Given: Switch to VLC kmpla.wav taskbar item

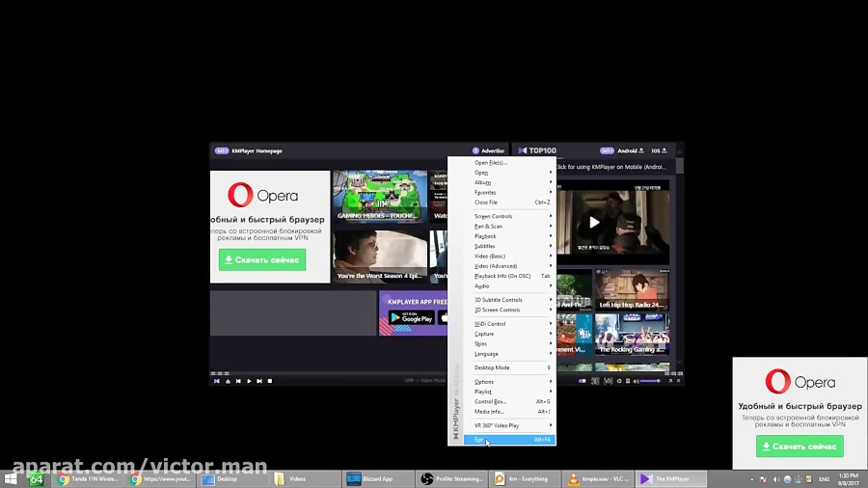Looking at the screenshot, I should tap(598, 479).
